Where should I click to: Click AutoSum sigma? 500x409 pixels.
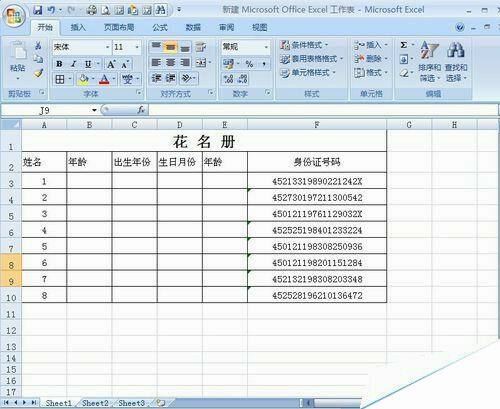403,45
